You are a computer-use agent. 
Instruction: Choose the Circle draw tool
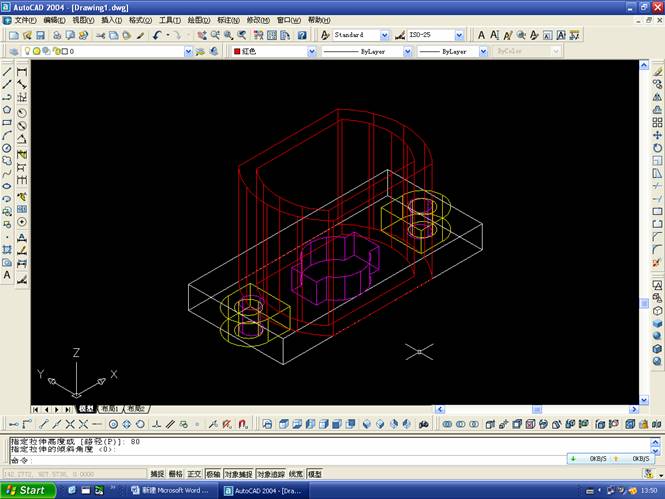7,147
